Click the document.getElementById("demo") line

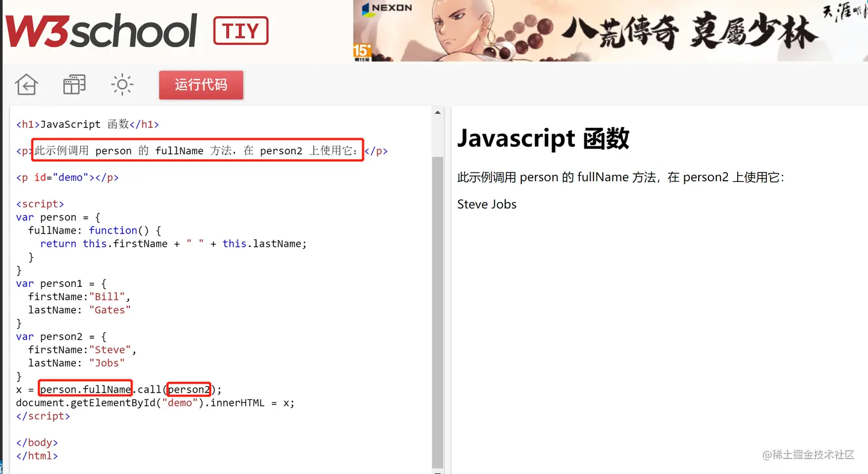tap(155, 403)
